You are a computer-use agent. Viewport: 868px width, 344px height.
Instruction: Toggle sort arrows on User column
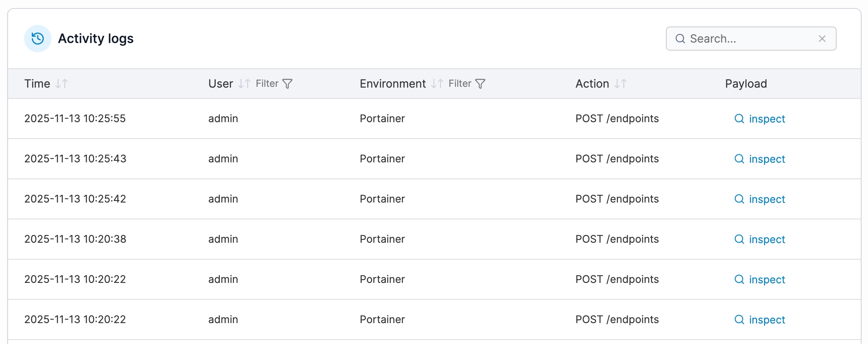click(x=244, y=84)
